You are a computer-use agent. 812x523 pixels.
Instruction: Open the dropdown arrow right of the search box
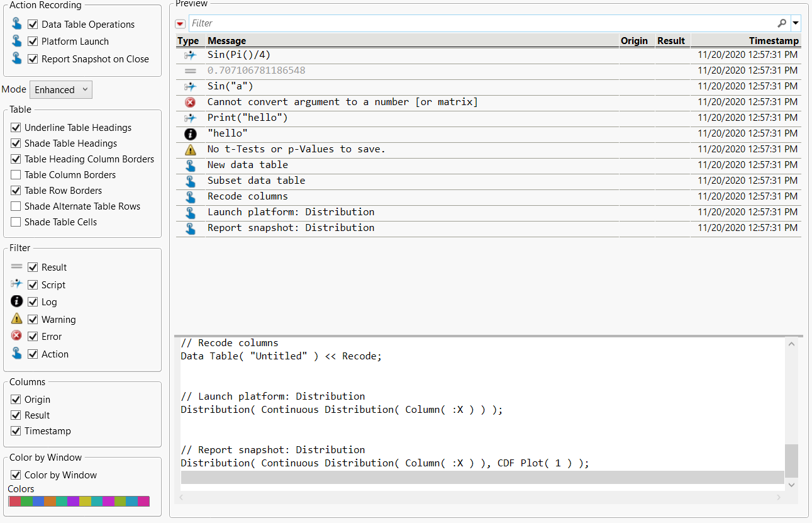coord(794,23)
